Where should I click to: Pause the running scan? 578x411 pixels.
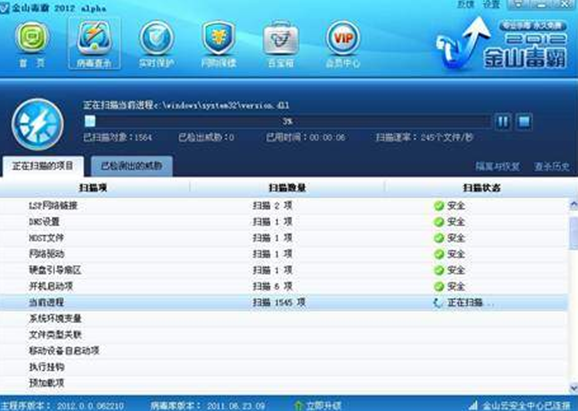[503, 121]
